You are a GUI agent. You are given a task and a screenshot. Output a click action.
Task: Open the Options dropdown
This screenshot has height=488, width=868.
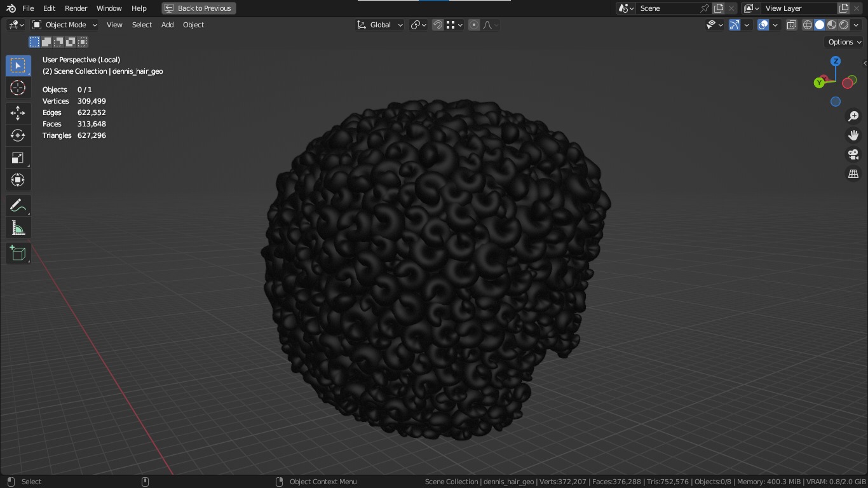pyautogui.click(x=844, y=42)
